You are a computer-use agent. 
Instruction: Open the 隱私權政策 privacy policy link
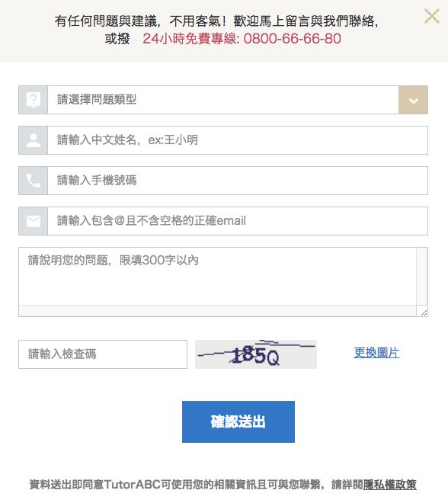click(x=389, y=485)
